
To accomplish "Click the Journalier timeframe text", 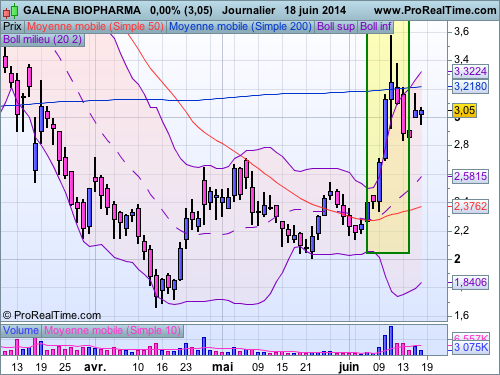I will pyautogui.click(x=249, y=10).
